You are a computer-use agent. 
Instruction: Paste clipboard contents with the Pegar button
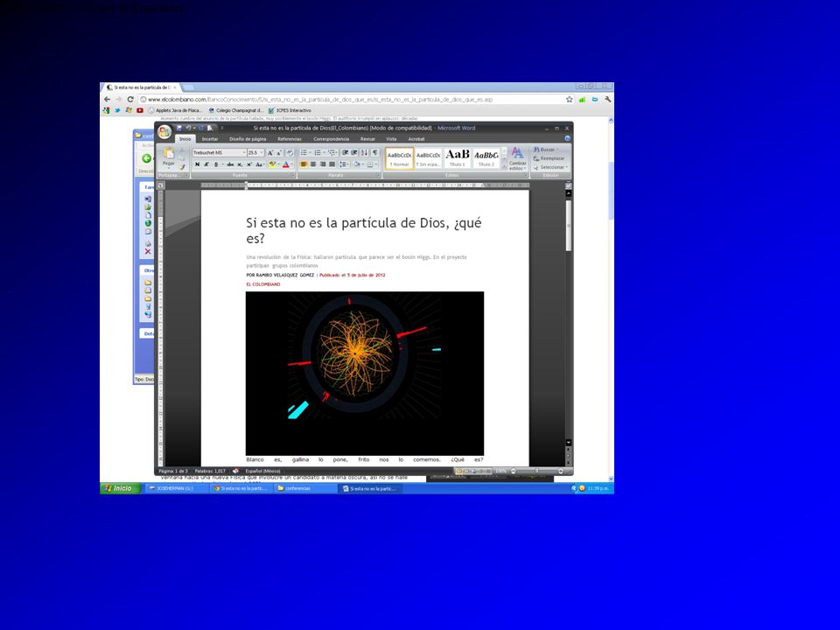169,157
